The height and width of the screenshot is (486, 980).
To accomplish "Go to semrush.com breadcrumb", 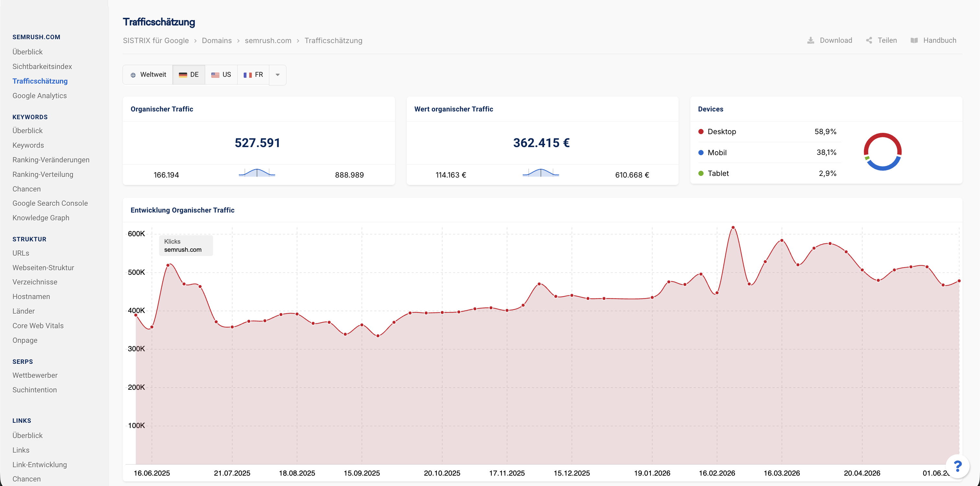I will (268, 41).
